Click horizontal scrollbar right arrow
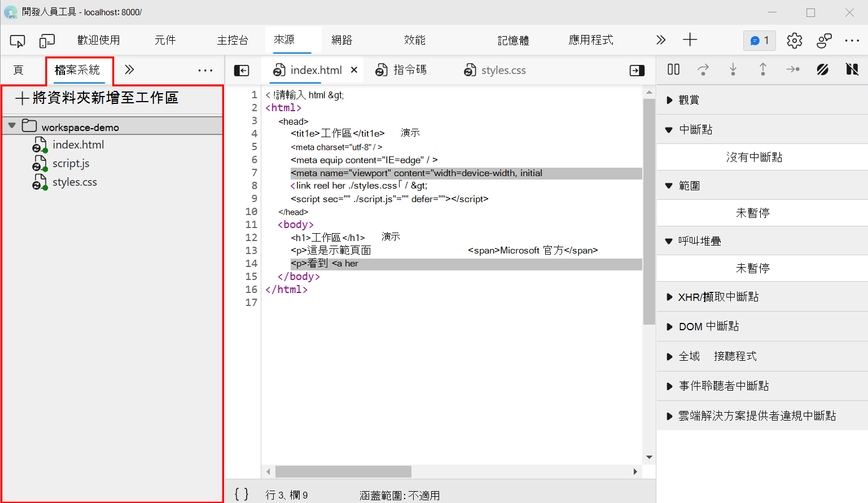 point(635,471)
